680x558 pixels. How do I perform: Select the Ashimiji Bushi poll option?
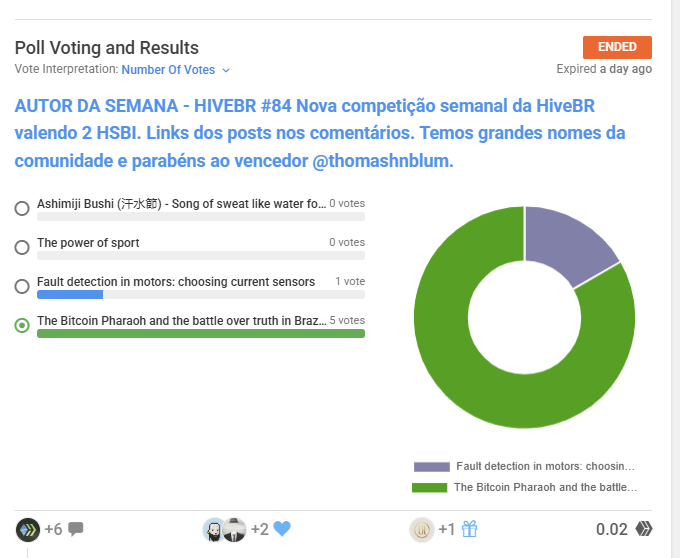(x=22, y=208)
